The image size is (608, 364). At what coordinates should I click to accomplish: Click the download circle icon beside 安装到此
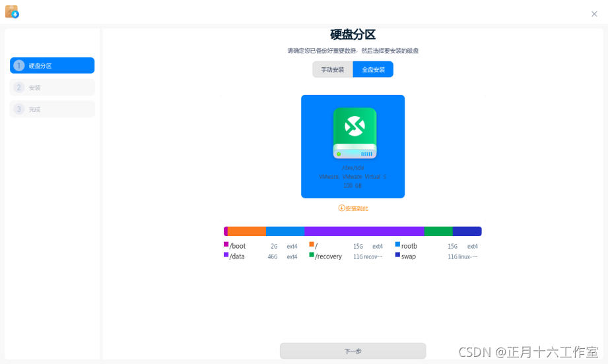point(341,208)
